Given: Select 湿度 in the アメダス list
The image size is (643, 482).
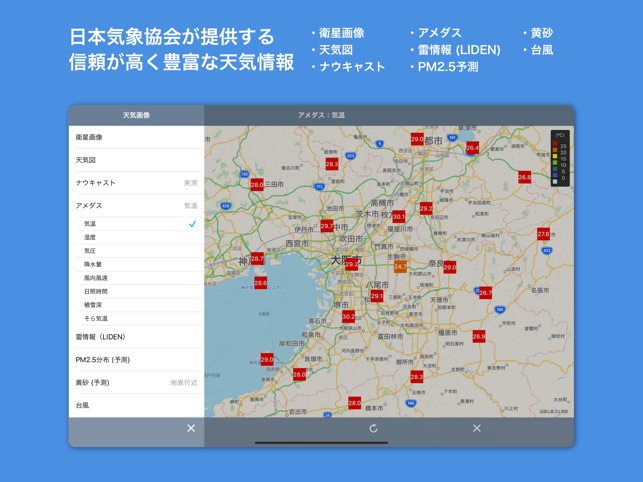Looking at the screenshot, I should click(136, 237).
